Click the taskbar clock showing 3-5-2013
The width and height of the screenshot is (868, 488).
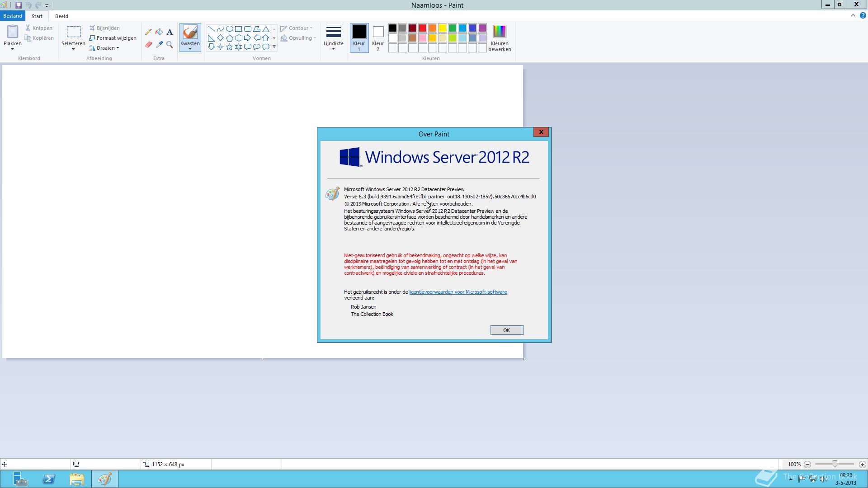pyautogui.click(x=845, y=479)
